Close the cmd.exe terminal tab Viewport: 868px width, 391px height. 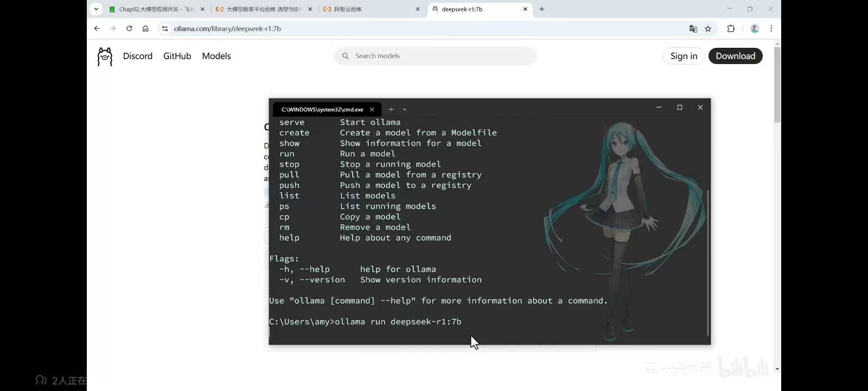[x=372, y=109]
